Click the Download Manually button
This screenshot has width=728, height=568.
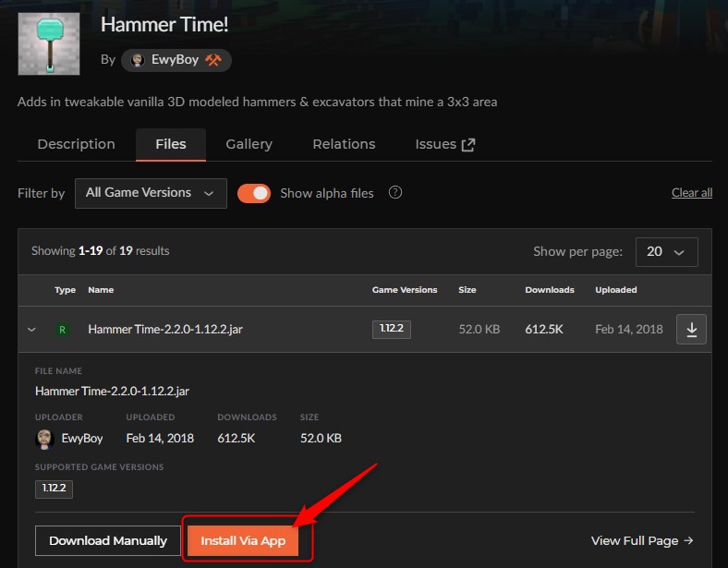[108, 540]
